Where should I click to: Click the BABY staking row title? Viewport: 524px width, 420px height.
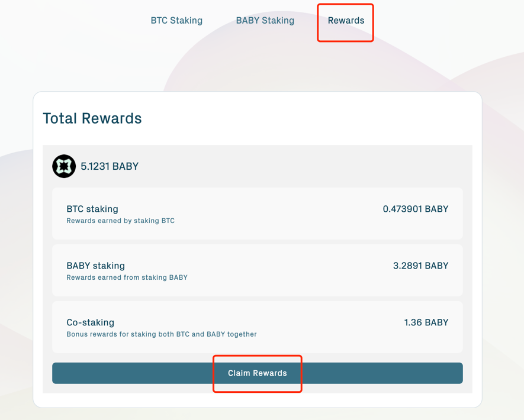pyautogui.click(x=95, y=266)
